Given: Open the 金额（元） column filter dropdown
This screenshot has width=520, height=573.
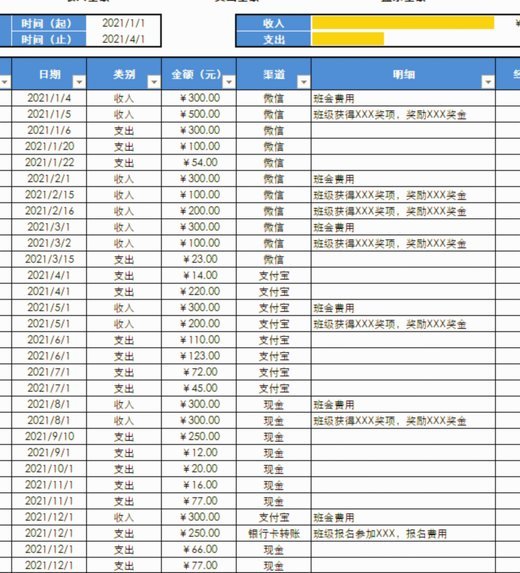Looking at the screenshot, I should [229, 82].
